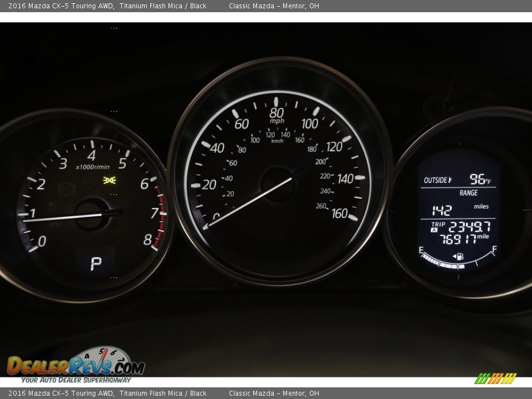
Task: Click the x1000r/min label on the tachometer
Action: (x=93, y=167)
